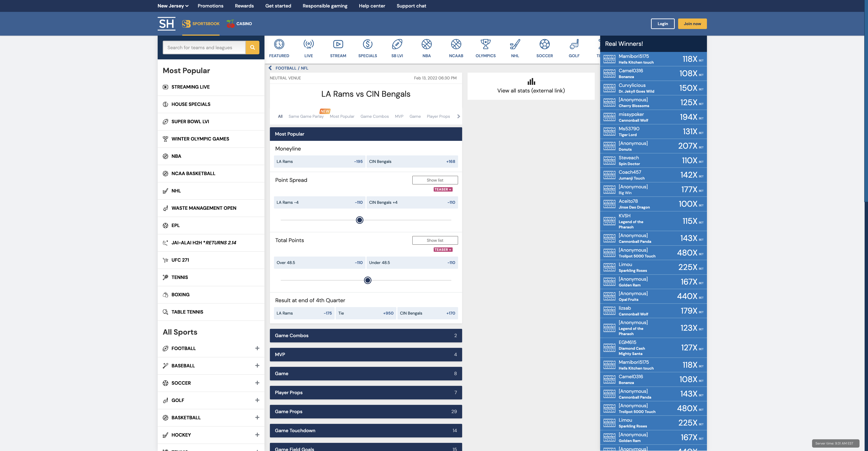This screenshot has height=451, width=868.
Task: Open the STREAM section icon
Action: tap(338, 47)
